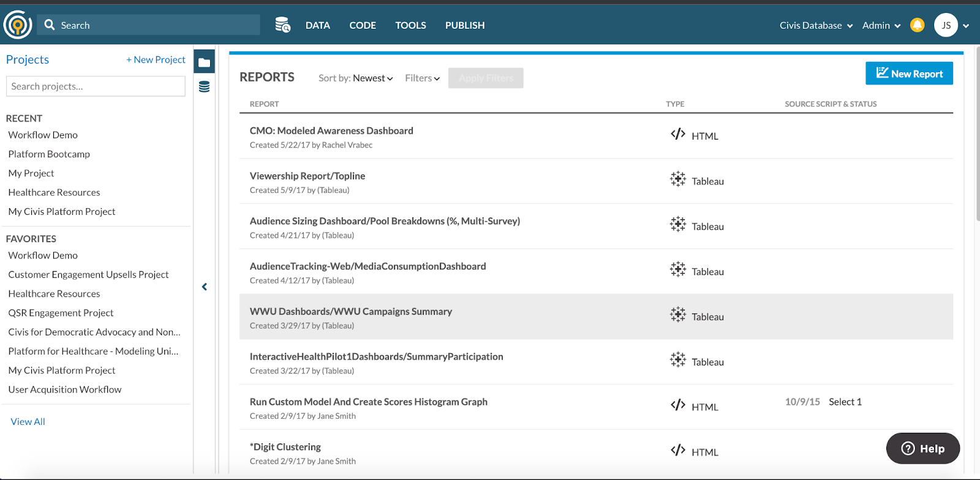980x480 pixels.
Task: Click the Search projects input
Action: (x=96, y=86)
